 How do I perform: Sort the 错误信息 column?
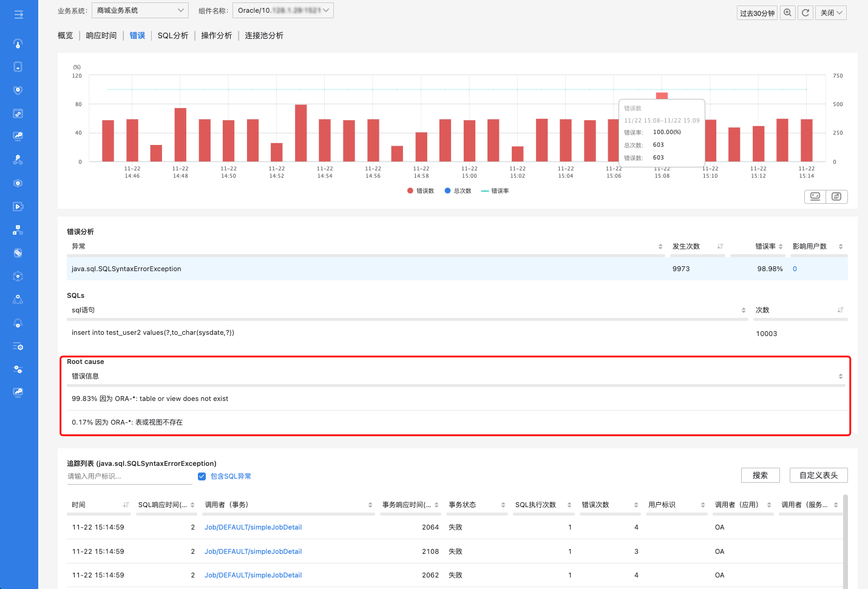pyautogui.click(x=841, y=376)
